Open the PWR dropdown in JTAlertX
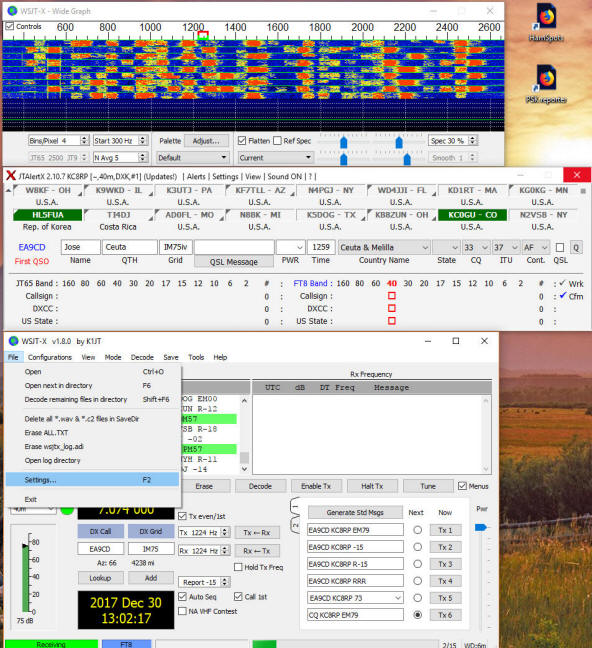 tap(291, 247)
